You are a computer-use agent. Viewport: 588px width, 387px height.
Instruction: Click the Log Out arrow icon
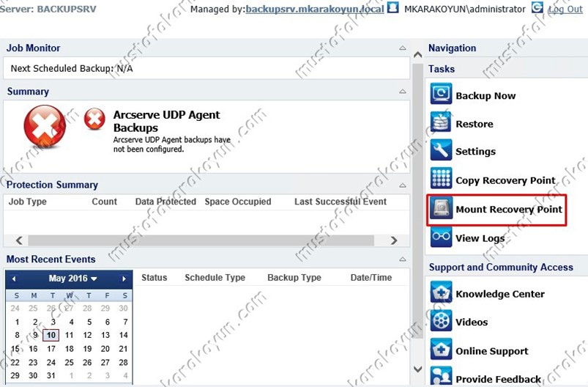tap(537, 7)
